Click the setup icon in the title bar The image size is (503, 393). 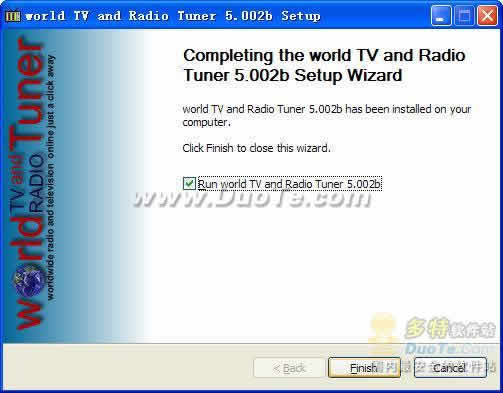tap(13, 16)
